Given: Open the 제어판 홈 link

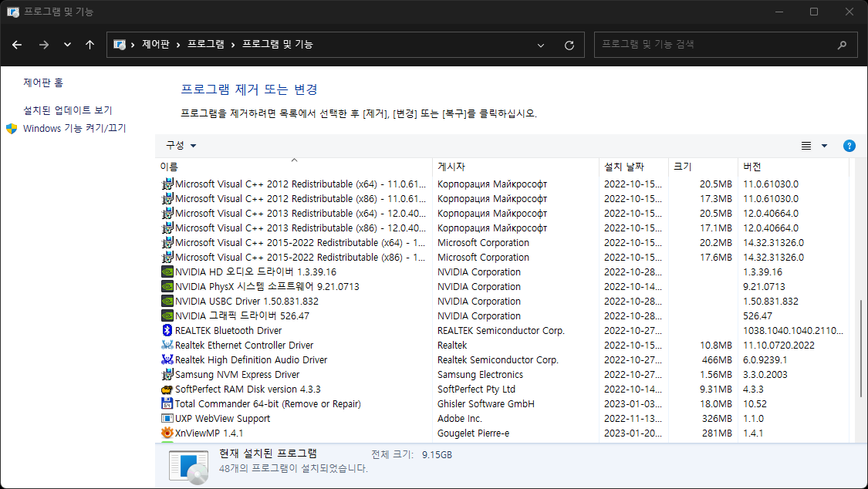Looking at the screenshot, I should (43, 83).
